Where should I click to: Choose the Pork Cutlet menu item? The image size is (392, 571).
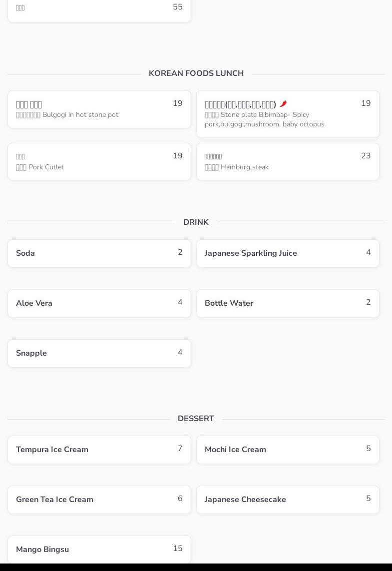(99, 162)
